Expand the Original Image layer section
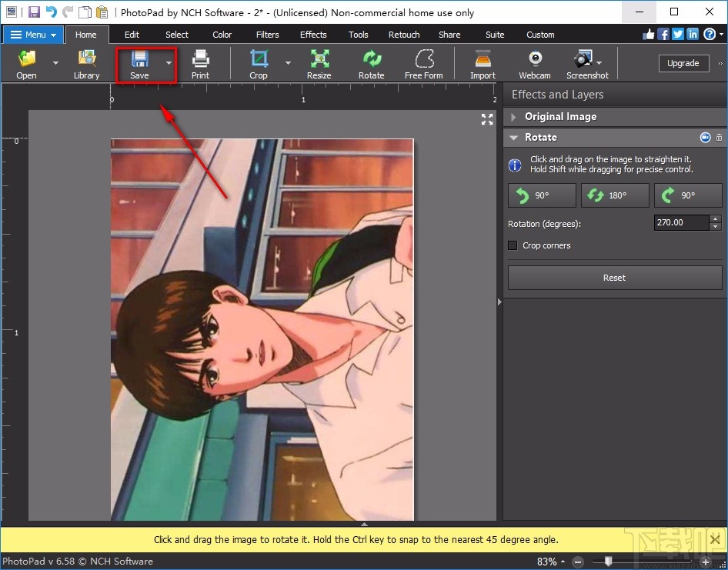Image resolution: width=728 pixels, height=570 pixels. [514, 117]
